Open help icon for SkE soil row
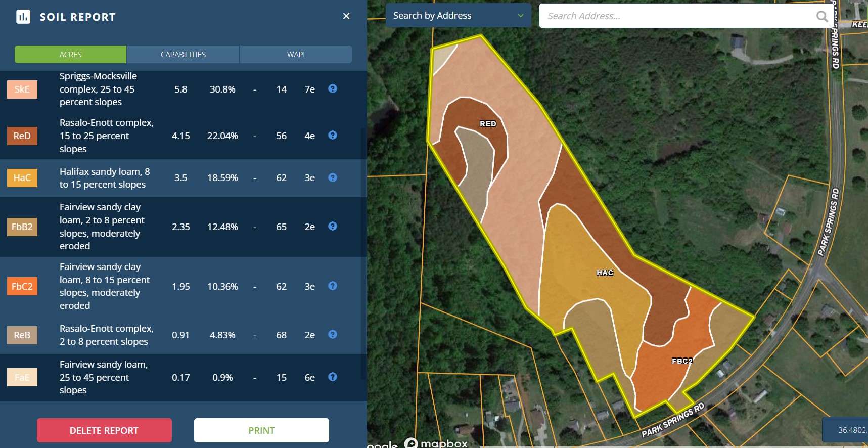 click(x=333, y=89)
